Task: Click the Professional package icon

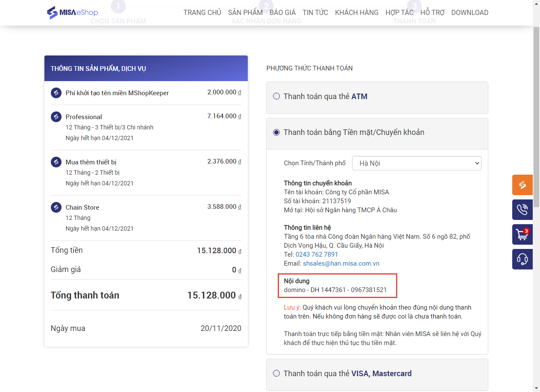Action: pyautogui.click(x=56, y=117)
